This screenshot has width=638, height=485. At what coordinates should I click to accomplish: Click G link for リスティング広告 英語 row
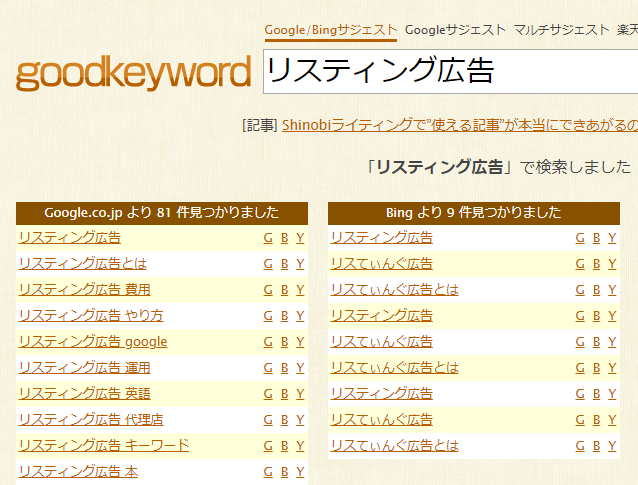pyautogui.click(x=268, y=394)
